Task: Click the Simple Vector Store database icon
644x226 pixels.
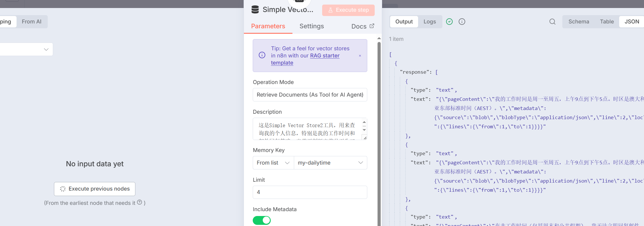Action: (x=255, y=10)
